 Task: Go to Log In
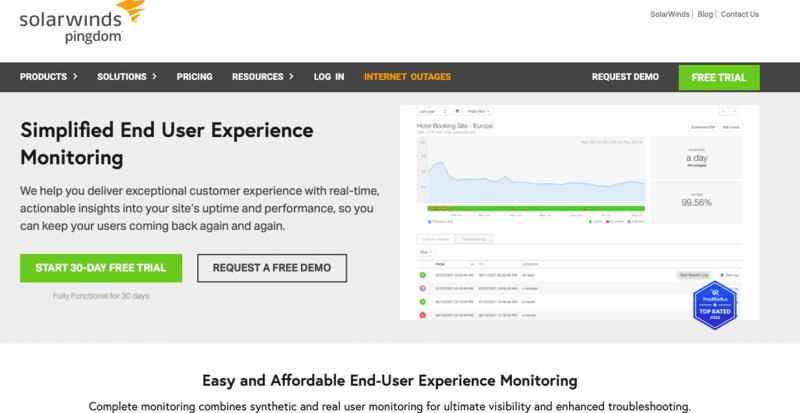coord(329,77)
